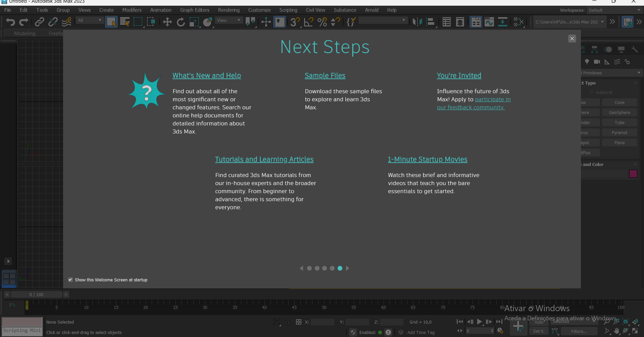Open the Animation menu

[161, 10]
